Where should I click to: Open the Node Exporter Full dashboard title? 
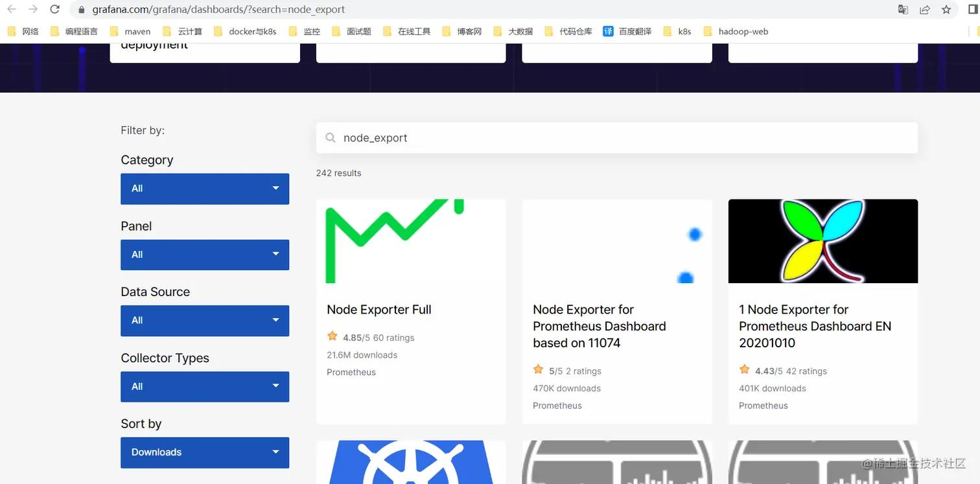pyautogui.click(x=379, y=310)
